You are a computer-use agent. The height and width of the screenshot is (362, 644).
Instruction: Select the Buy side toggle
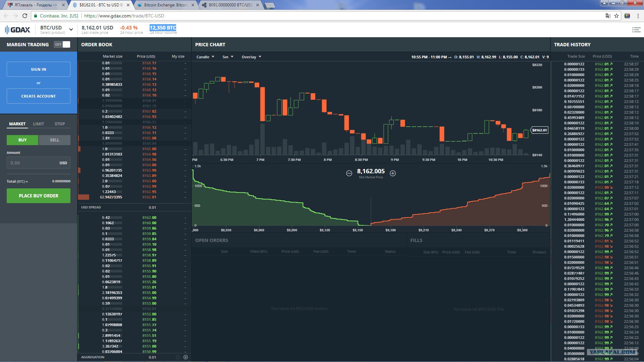click(22, 140)
